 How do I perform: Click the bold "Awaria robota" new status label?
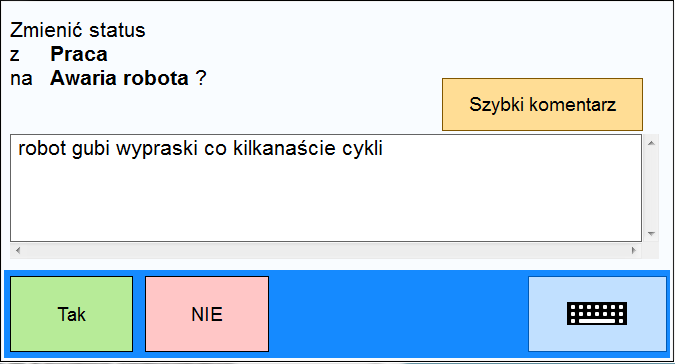[119, 78]
